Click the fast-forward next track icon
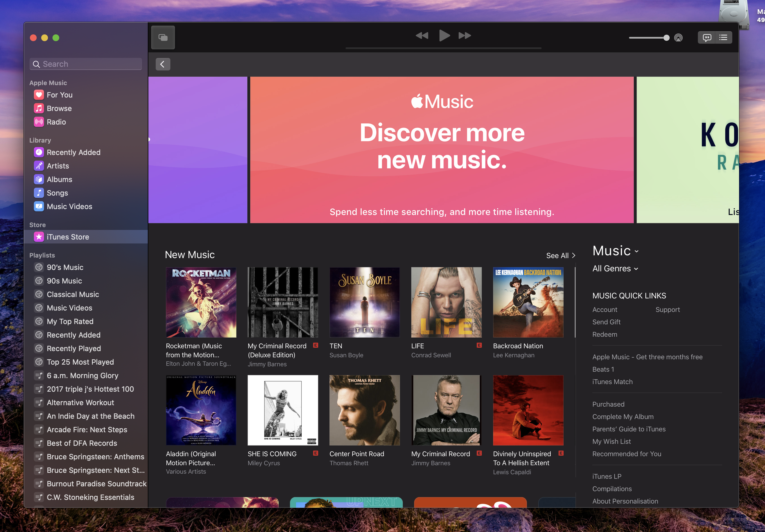765x532 pixels. [x=465, y=36]
